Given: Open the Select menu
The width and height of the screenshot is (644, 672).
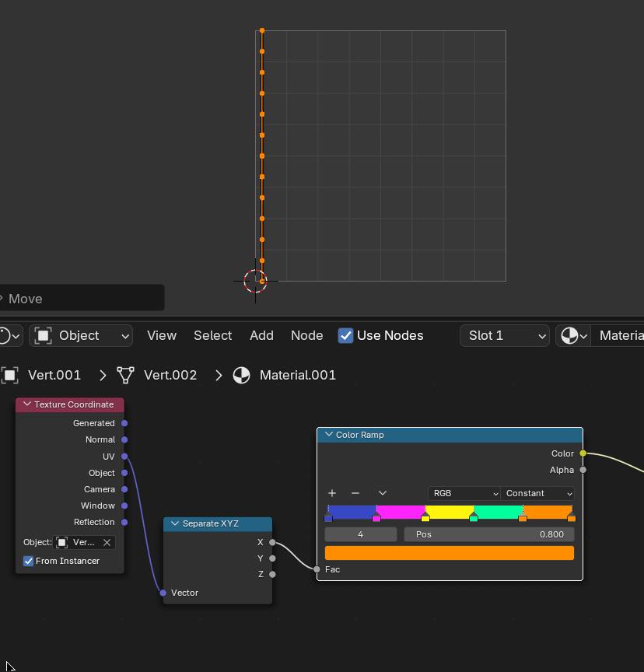Looking at the screenshot, I should [212, 335].
